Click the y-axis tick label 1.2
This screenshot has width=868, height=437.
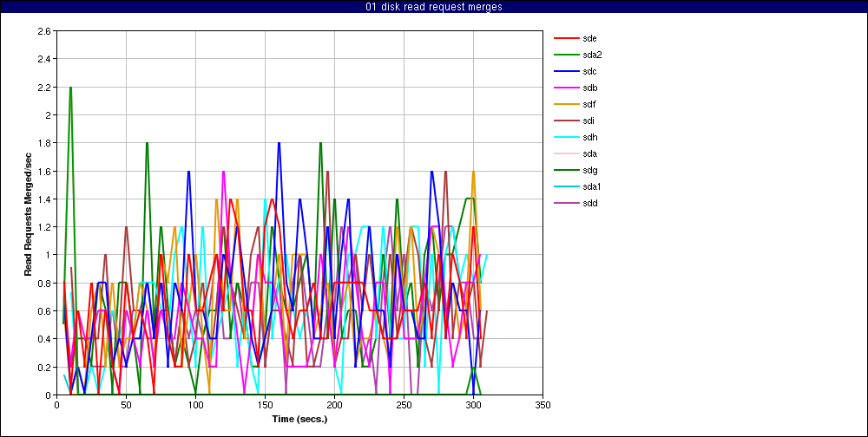(x=45, y=227)
